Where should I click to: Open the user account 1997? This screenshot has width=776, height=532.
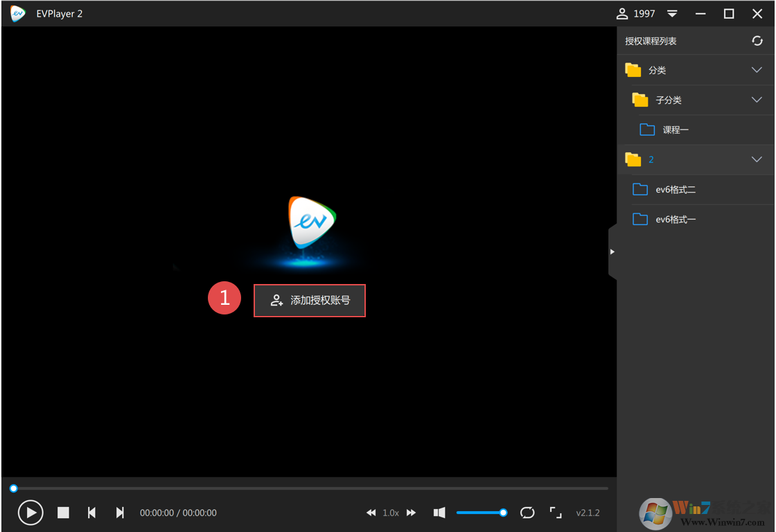tap(636, 14)
